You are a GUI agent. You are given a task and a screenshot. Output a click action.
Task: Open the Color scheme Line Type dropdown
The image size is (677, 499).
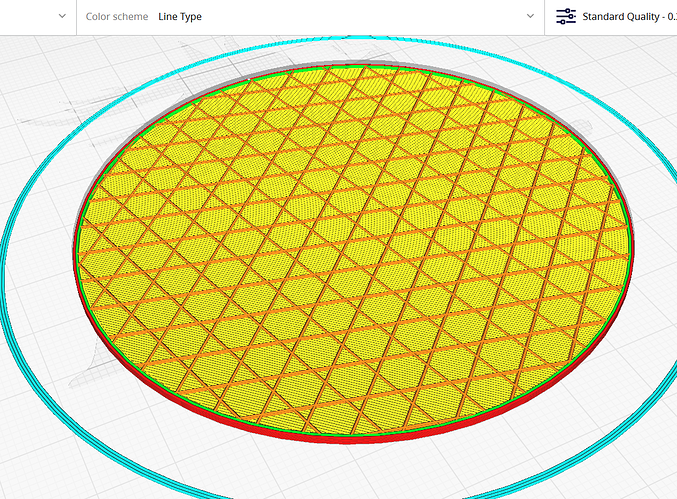[310, 17]
